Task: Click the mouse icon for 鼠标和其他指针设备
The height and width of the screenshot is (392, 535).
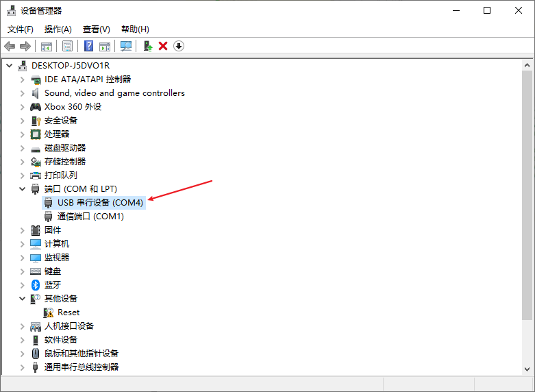Action: coord(36,353)
